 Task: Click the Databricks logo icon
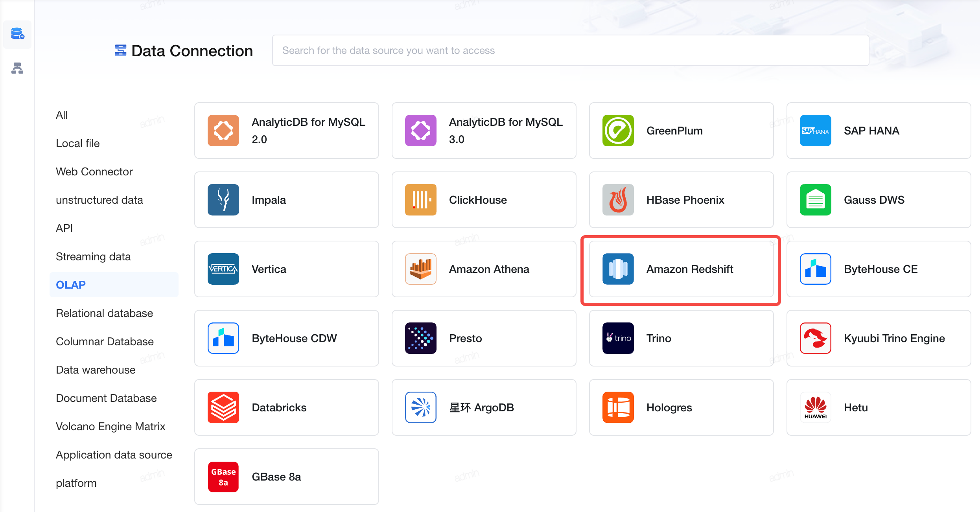223,407
